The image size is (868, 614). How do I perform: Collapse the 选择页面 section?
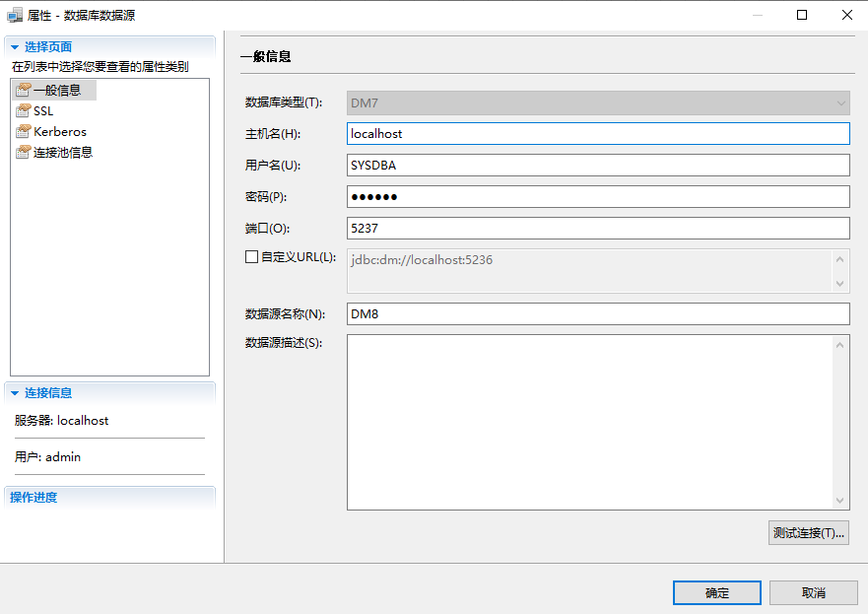(15, 47)
